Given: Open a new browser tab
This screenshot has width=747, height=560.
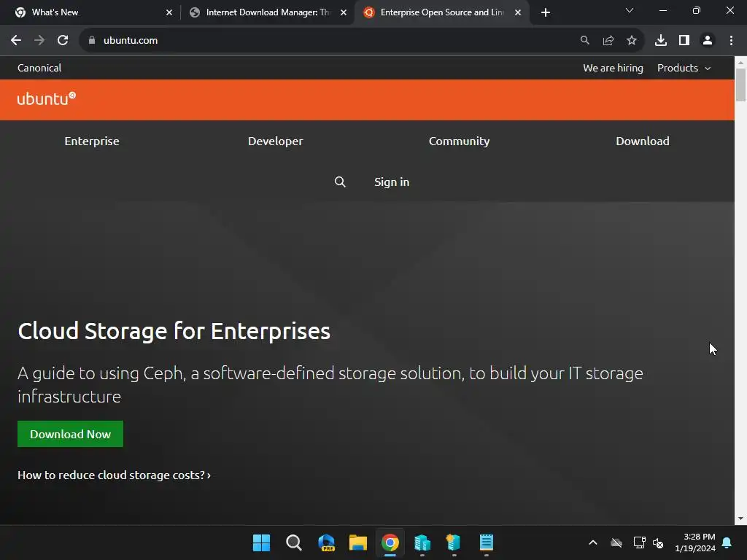Looking at the screenshot, I should point(546,12).
